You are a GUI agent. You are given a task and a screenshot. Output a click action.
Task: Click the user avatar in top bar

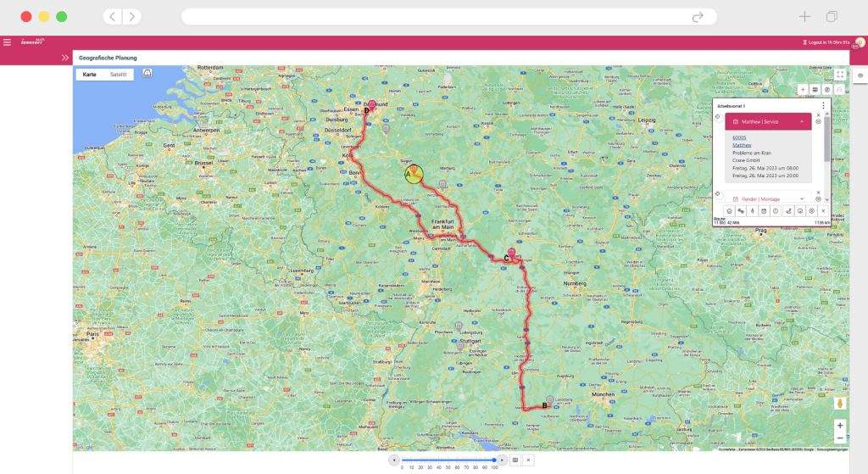tap(860, 42)
